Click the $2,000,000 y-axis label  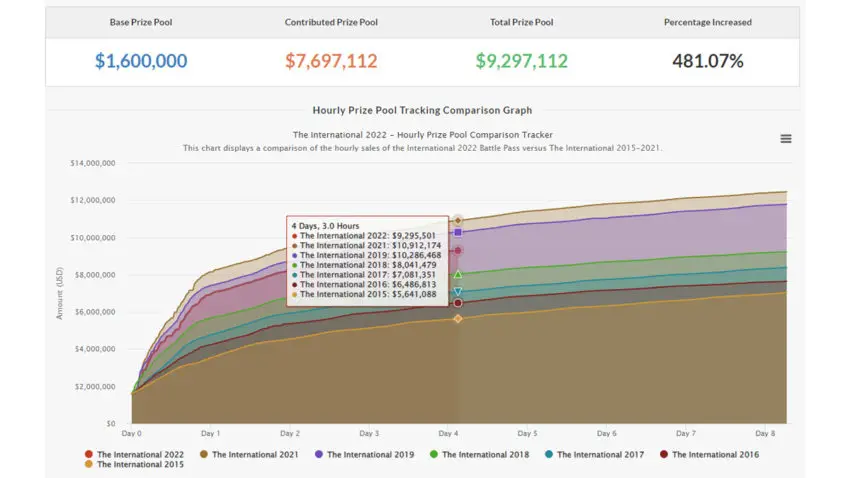(95, 386)
